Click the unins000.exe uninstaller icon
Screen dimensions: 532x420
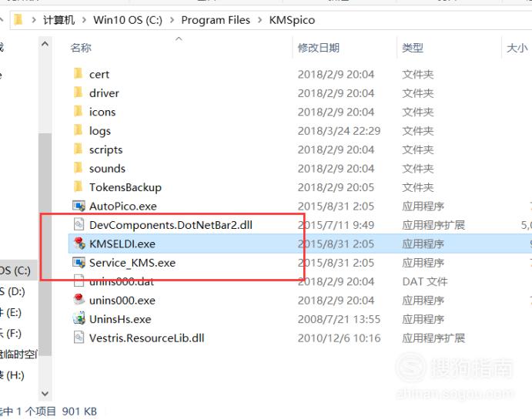[x=79, y=300]
